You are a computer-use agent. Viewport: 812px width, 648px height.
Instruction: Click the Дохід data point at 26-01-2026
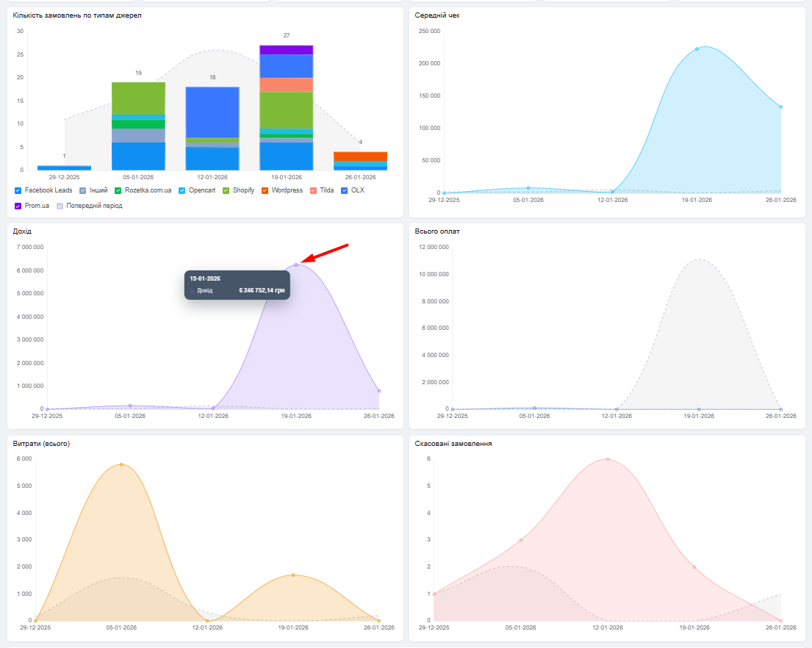pyautogui.click(x=379, y=391)
